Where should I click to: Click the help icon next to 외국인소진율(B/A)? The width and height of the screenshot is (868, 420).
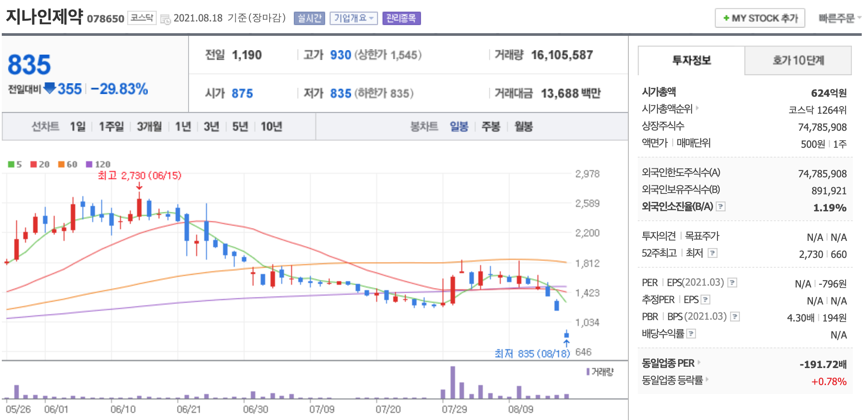[x=721, y=206]
